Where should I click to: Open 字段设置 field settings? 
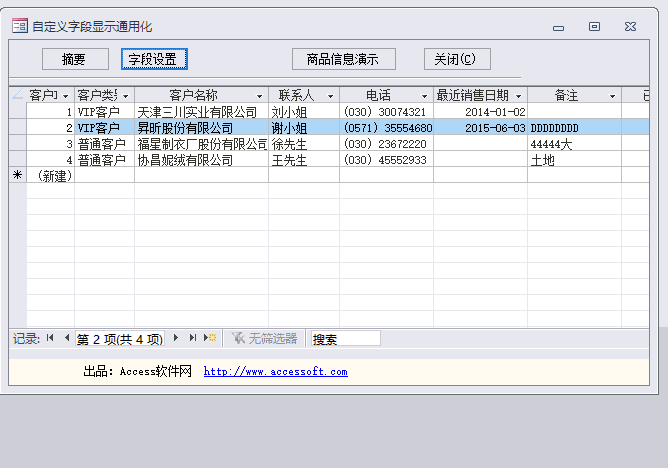point(154,59)
